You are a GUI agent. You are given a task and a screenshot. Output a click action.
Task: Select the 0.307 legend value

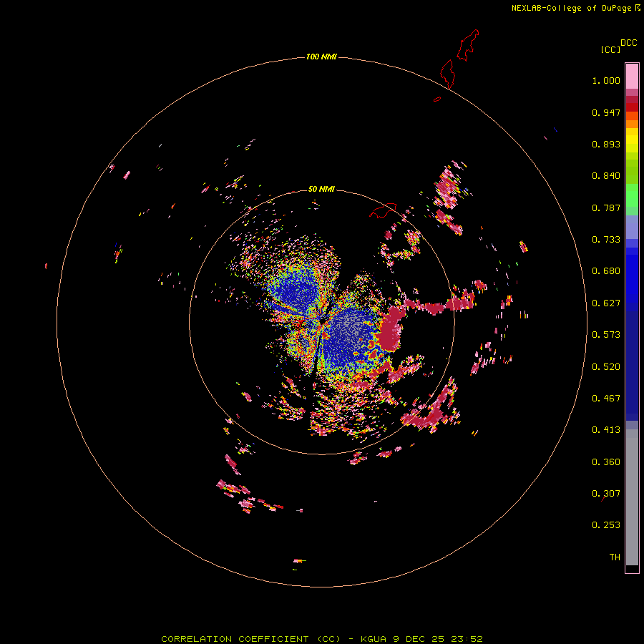click(x=606, y=494)
